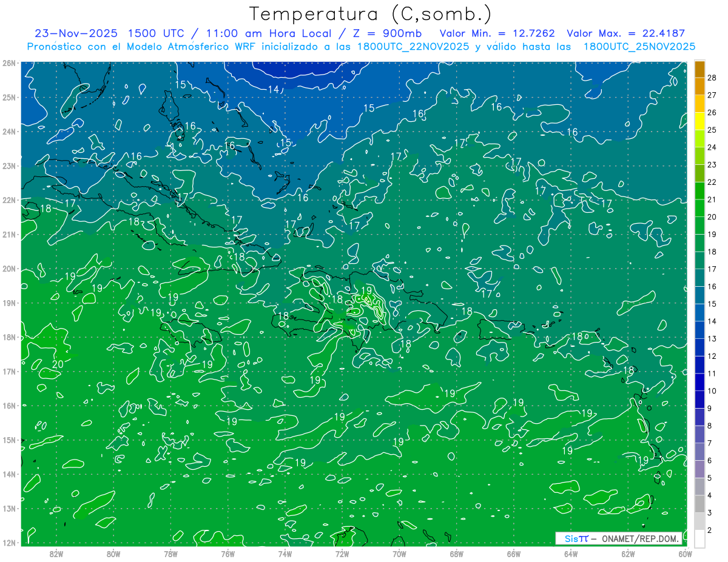Click the 76W longitude axis label
The width and height of the screenshot is (728, 562).
pyautogui.click(x=227, y=554)
